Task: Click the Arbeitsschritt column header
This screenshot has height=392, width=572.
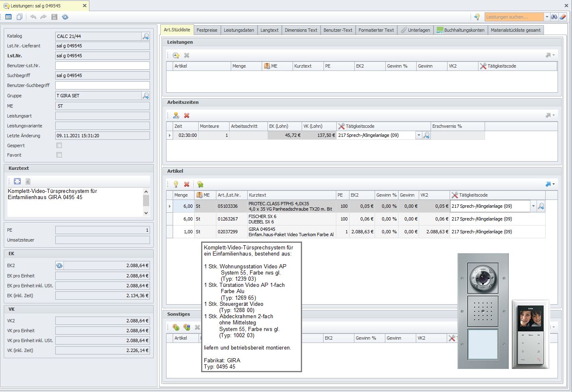Action: pyautogui.click(x=248, y=126)
